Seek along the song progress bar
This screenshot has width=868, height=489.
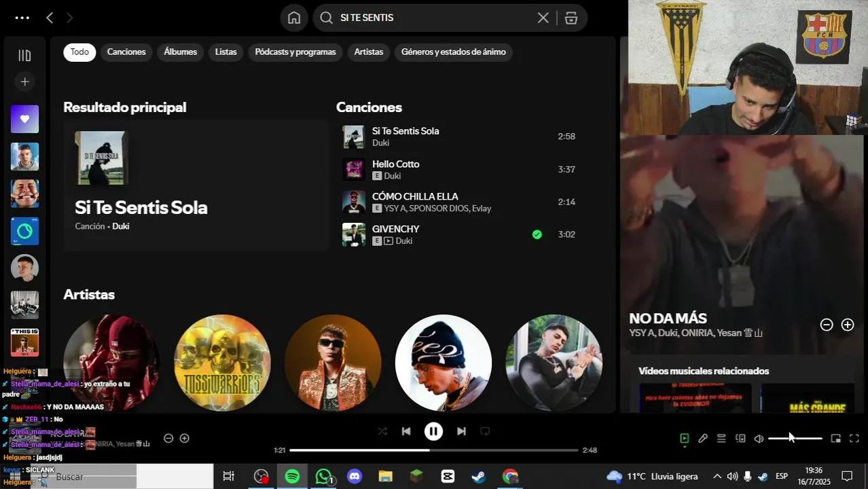(x=434, y=450)
